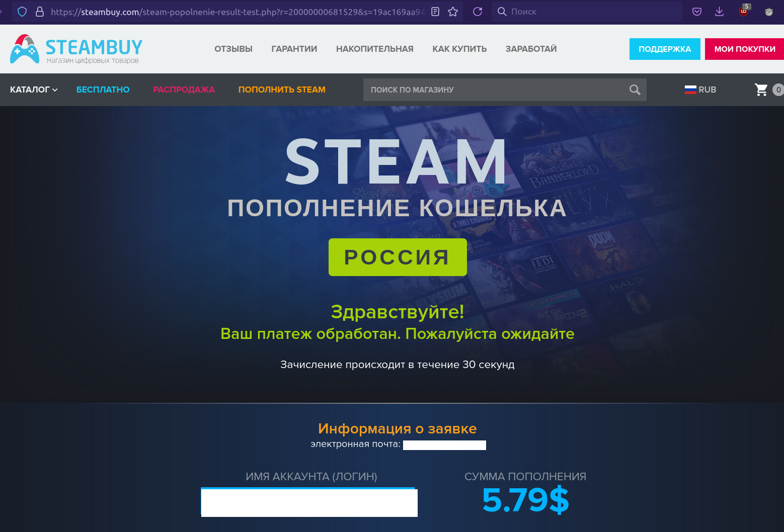This screenshot has height=532, width=784.
Task: Reload the page with the refresh icon
Action: pyautogui.click(x=478, y=12)
